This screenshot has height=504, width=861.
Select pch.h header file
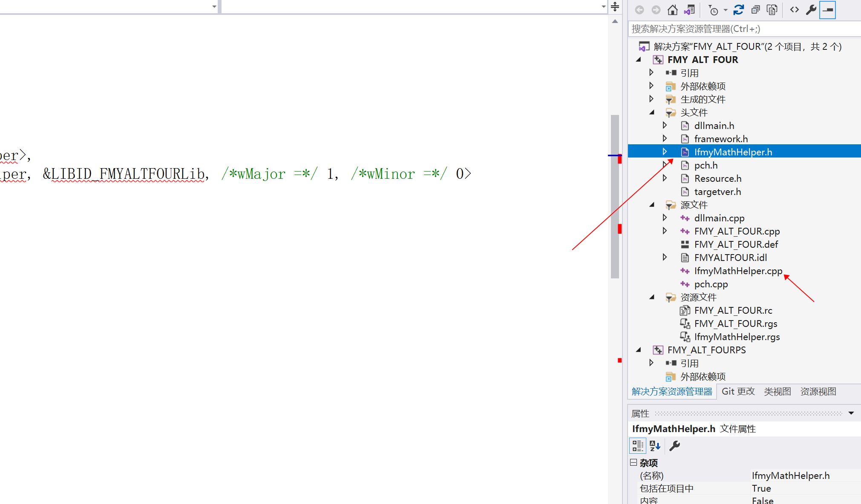[x=706, y=165]
